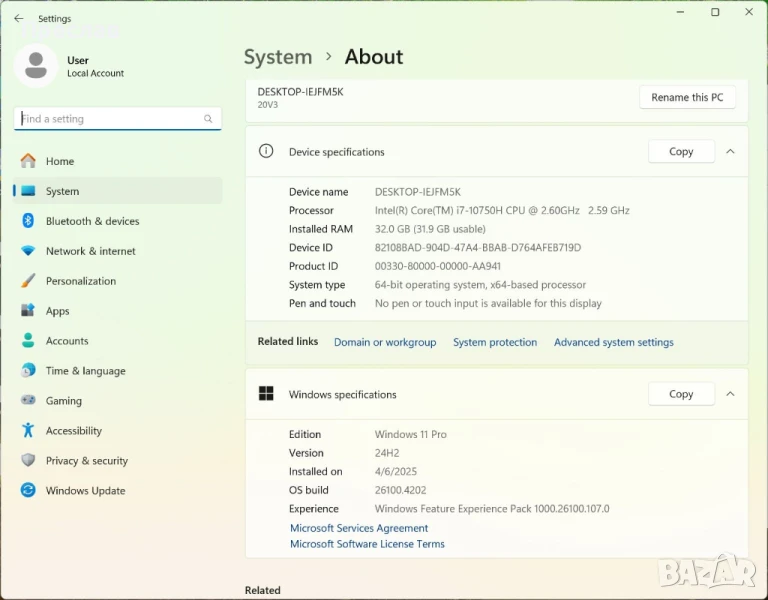Open the Home settings icon
768x600 pixels.
28,161
